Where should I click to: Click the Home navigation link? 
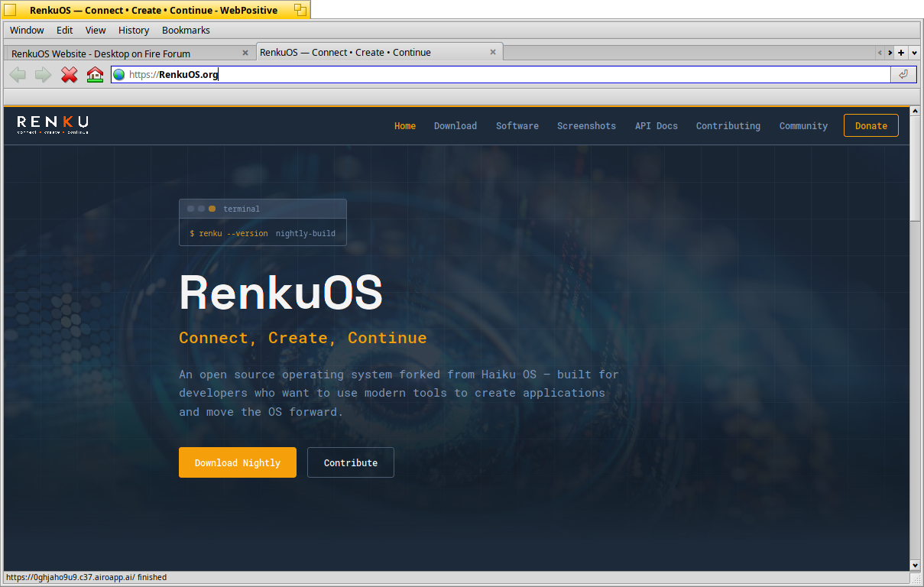pos(405,126)
